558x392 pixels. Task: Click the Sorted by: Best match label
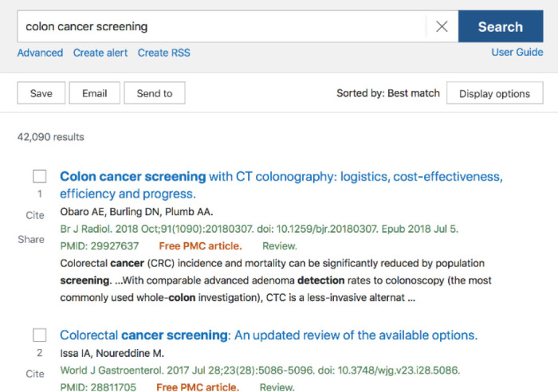tap(388, 93)
